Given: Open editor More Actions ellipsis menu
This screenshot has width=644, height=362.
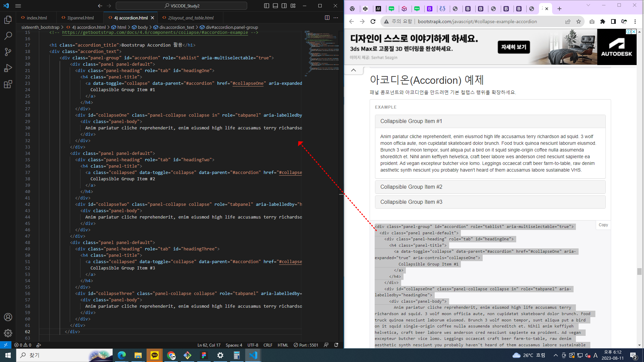Looking at the screenshot, I should click(x=336, y=18).
